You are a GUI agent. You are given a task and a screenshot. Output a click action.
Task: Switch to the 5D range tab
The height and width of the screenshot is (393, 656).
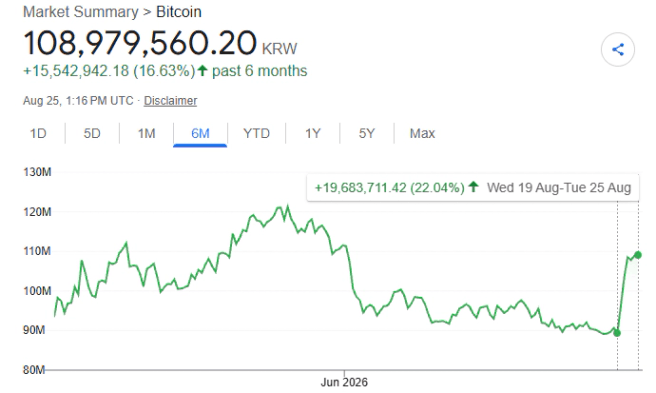click(x=92, y=134)
